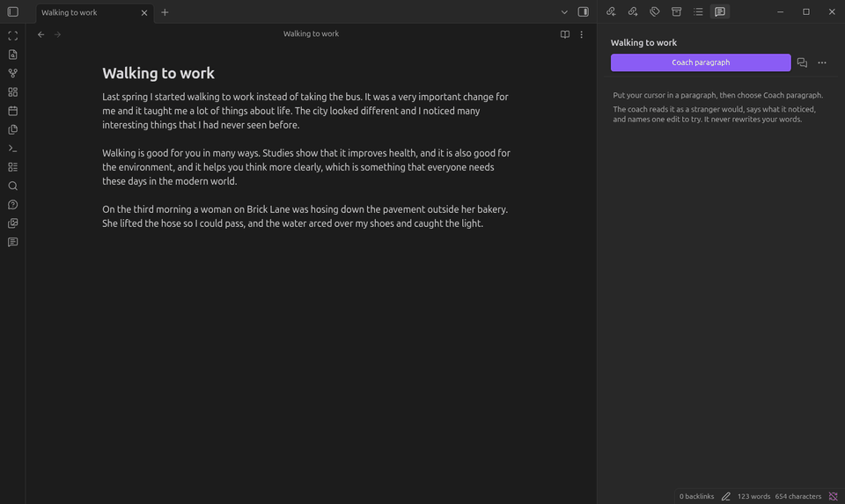Expand the tab list dropdown chevron
845x504 pixels.
pos(564,11)
